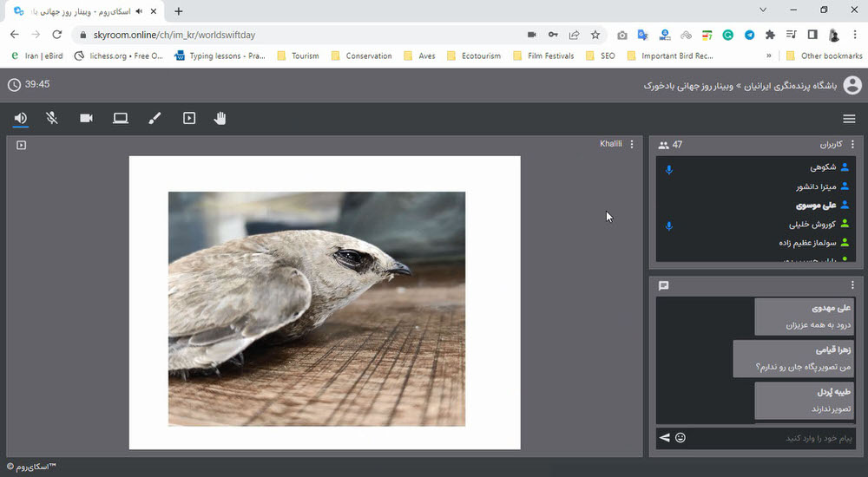This screenshot has width=868, height=477.
Task: Turn on the webcam camera icon
Action: [86, 119]
